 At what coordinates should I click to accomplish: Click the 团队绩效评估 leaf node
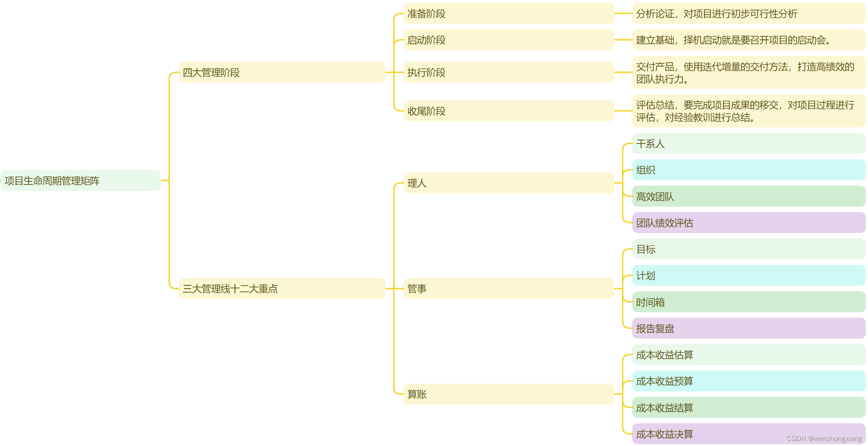[749, 222]
